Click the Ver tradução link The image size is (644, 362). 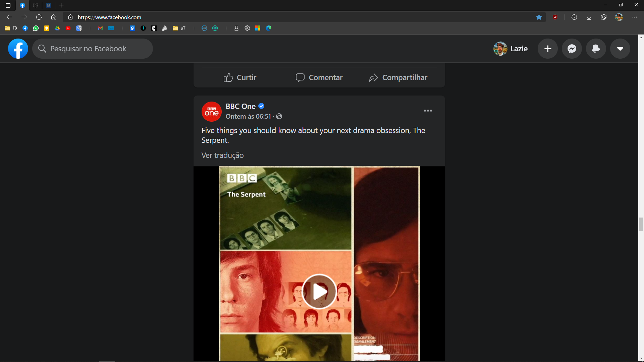pos(222,155)
